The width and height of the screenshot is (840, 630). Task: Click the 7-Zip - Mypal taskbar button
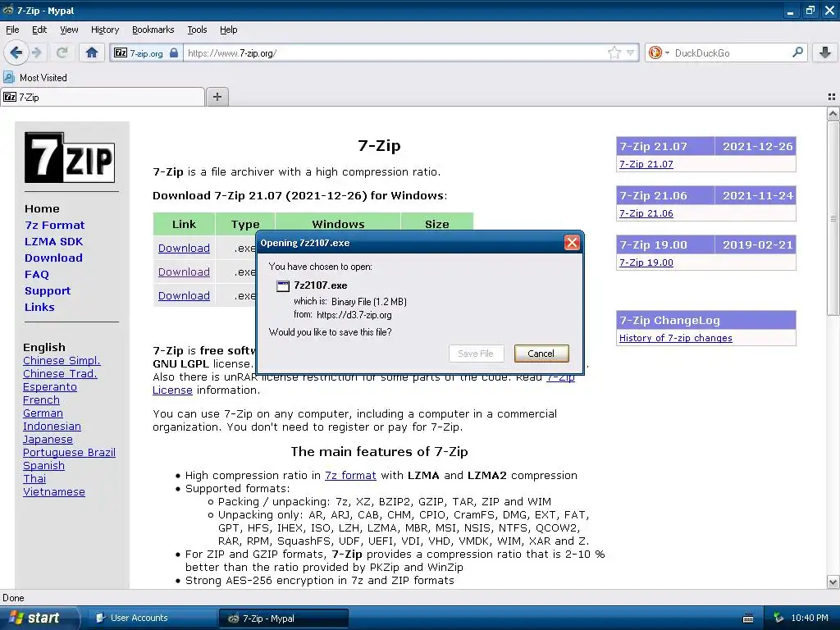(283, 619)
